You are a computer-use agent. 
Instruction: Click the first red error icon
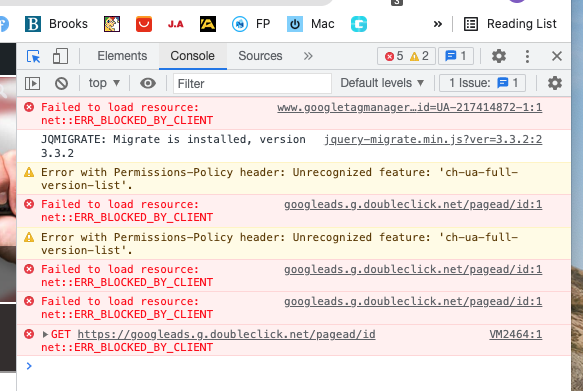point(29,107)
